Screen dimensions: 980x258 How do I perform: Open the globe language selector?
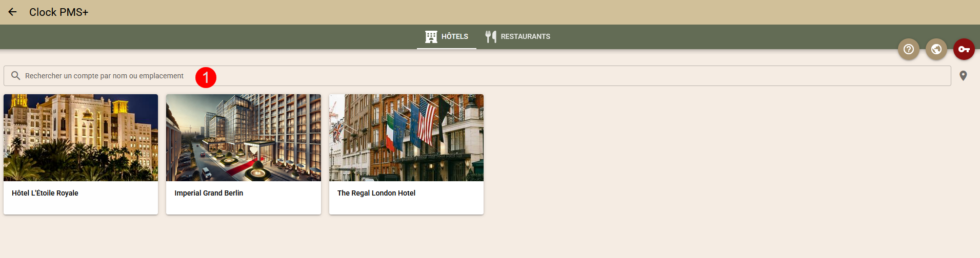936,49
